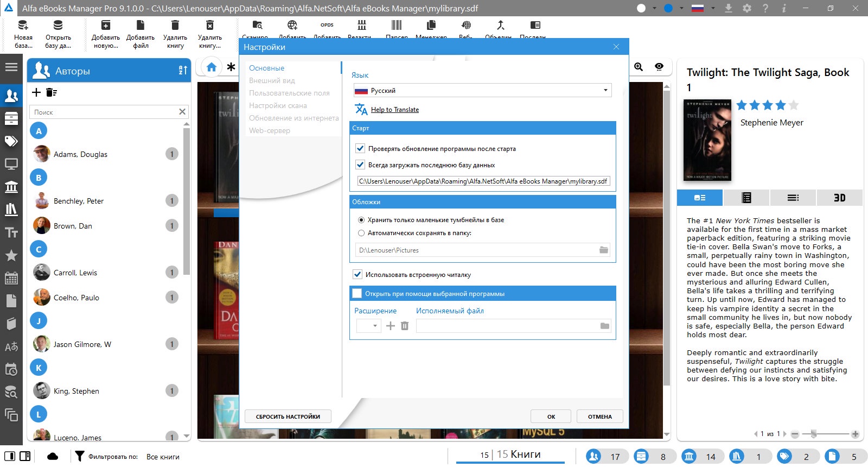This screenshot has width=868, height=467.
Task: Select automatically save to folder radio
Action: click(x=361, y=233)
